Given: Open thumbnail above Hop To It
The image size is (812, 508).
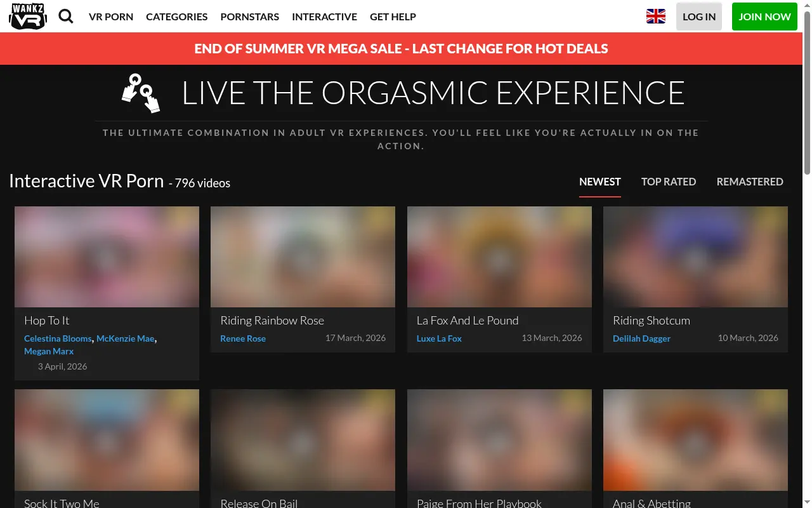Looking at the screenshot, I should [107, 257].
